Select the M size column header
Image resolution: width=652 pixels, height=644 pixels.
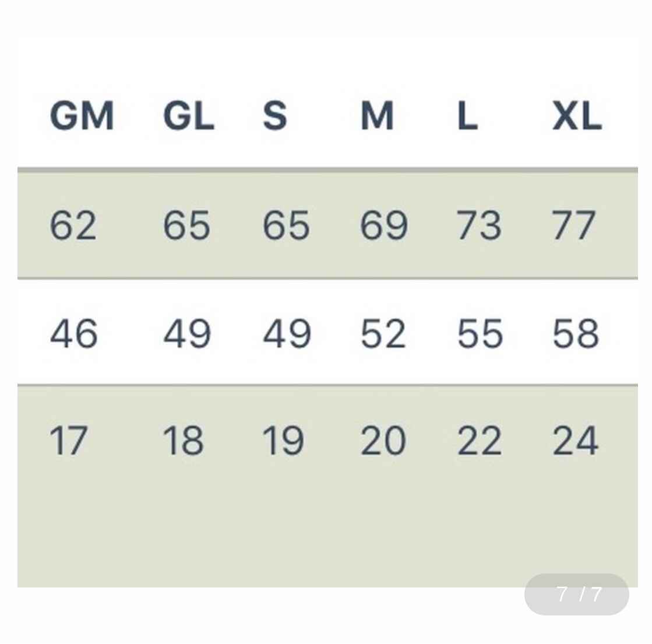[x=377, y=116]
